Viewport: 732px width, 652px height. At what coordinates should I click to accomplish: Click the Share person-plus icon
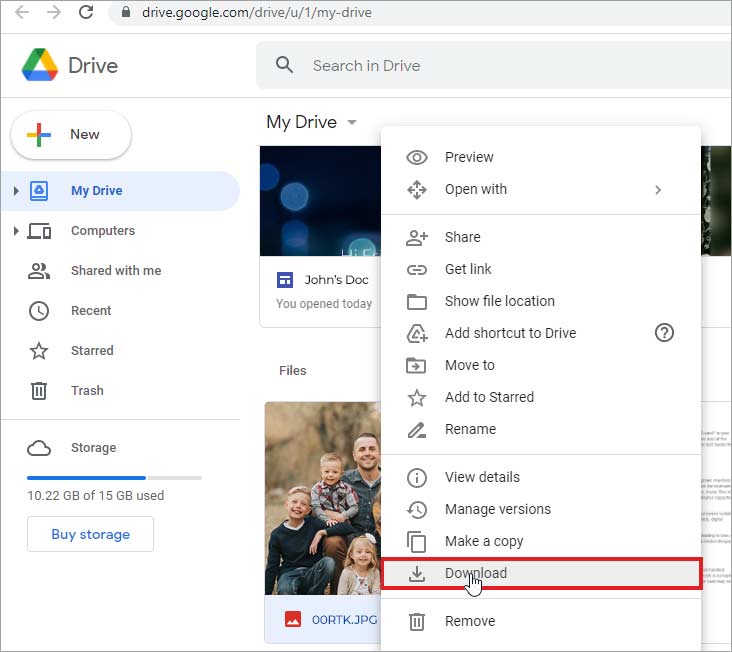416,238
